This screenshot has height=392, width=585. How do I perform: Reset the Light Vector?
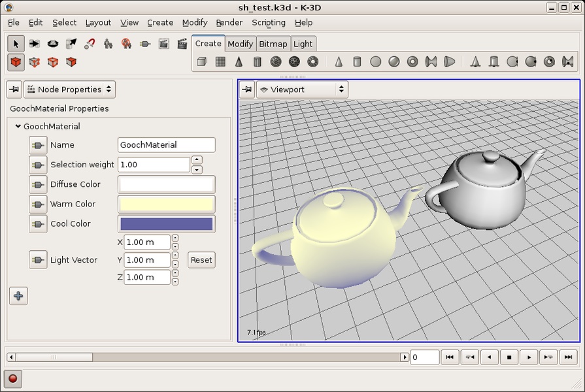201,260
